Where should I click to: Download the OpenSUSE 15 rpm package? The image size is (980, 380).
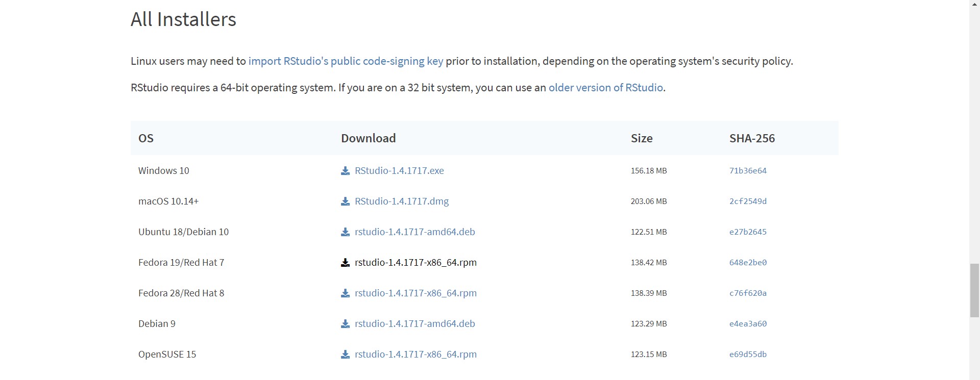pyautogui.click(x=415, y=354)
